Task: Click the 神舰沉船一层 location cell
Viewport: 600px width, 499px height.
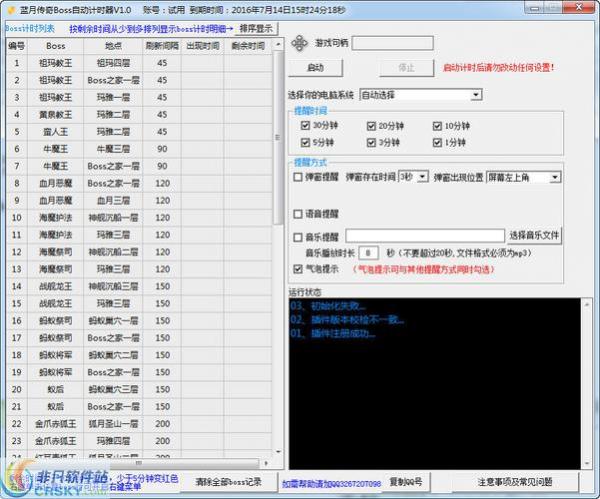Action: 113,218
